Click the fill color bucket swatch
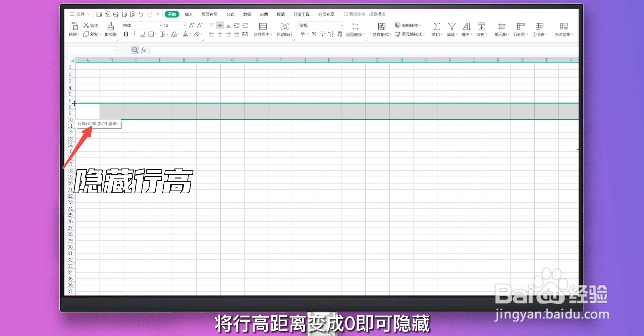Image resolution: width=644 pixels, height=336 pixels. coord(174,34)
